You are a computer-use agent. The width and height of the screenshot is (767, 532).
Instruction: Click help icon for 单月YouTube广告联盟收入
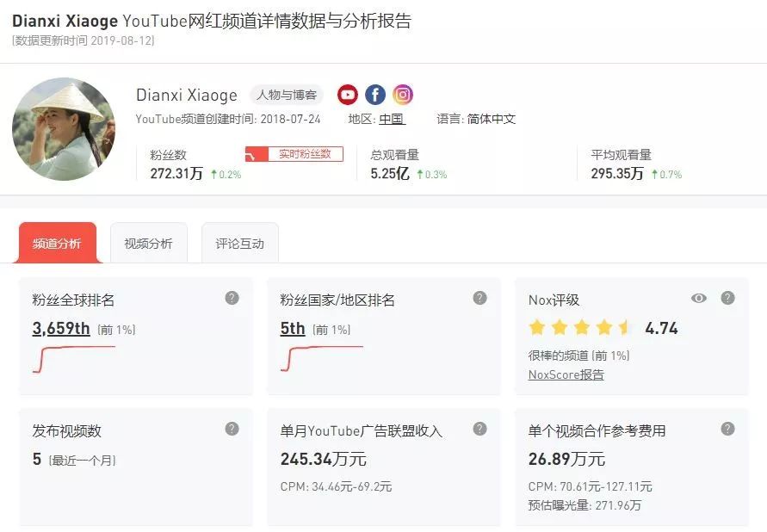pyautogui.click(x=479, y=429)
